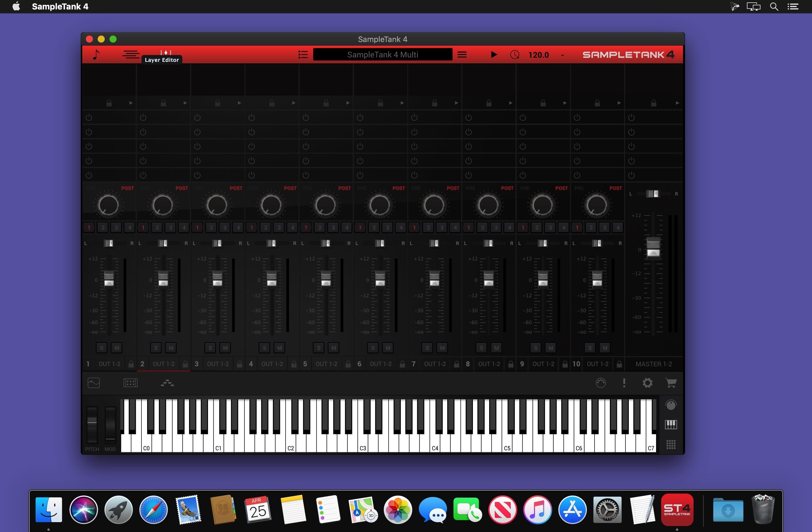This screenshot has width=812, height=532.
Task: Switch channel 4 send to POST
Action: [x=290, y=188]
